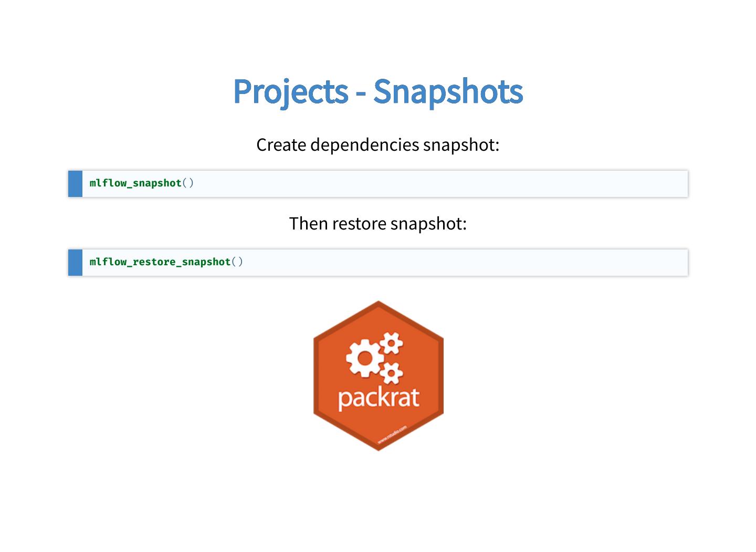The height and width of the screenshot is (552, 756).
Task: Click the "Then restore snapshot:" text
Action: tap(378, 223)
